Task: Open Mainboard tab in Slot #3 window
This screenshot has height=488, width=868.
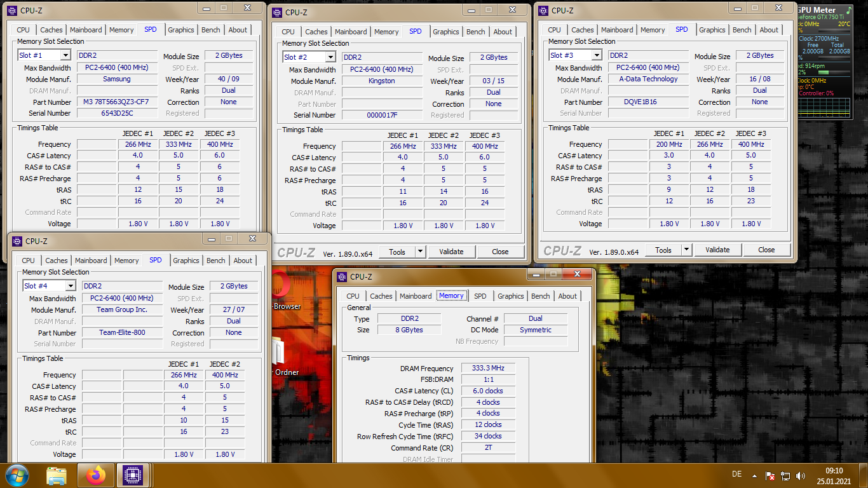Action: (617, 30)
